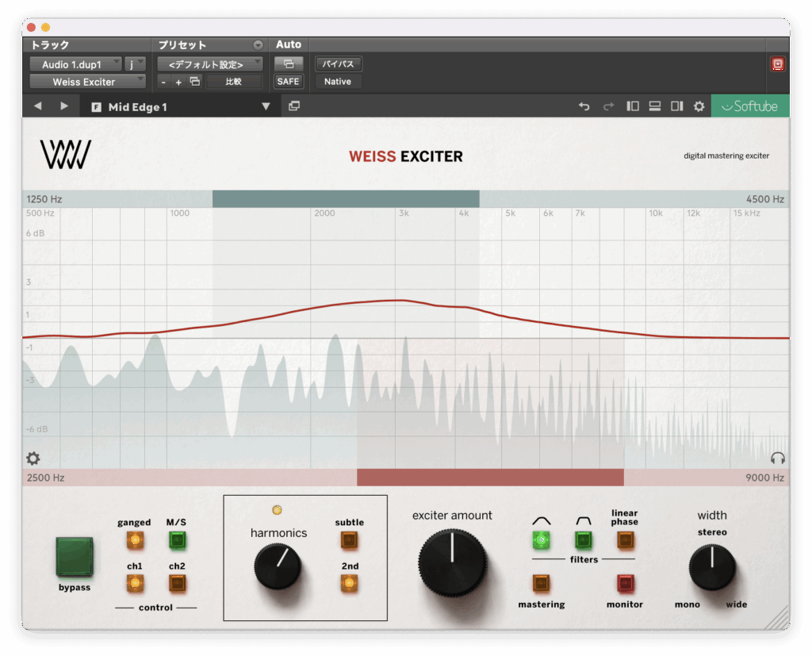The height and width of the screenshot is (656, 812).
Task: Toggle the green bypass square button
Action: [75, 557]
